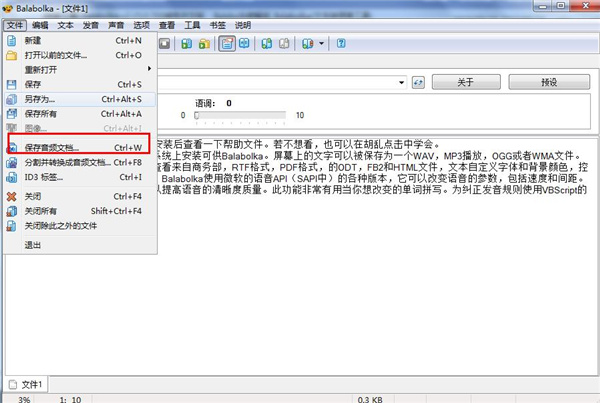The height and width of the screenshot is (403, 600).
Task: Click the 关闭所有 icon in menu
Action: 12,211
